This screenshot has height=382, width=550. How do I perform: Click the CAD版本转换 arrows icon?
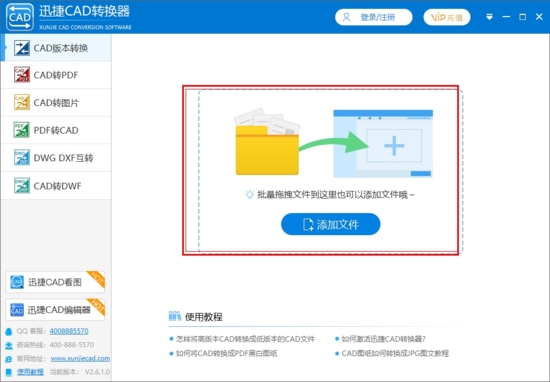click(x=22, y=48)
